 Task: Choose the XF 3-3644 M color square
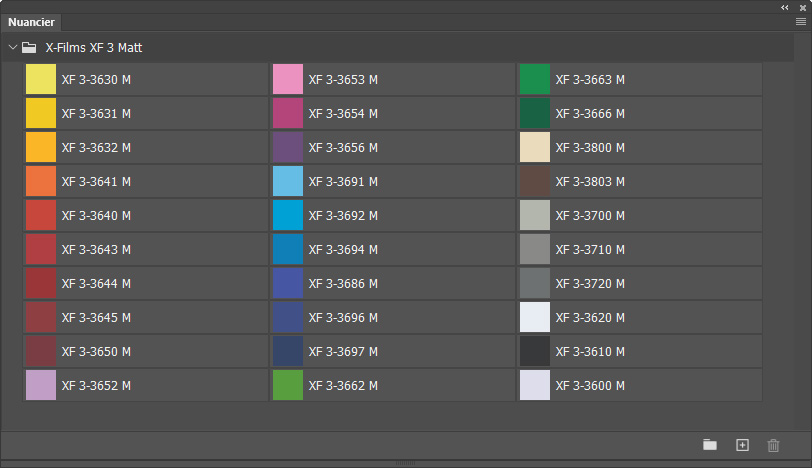[x=41, y=283]
